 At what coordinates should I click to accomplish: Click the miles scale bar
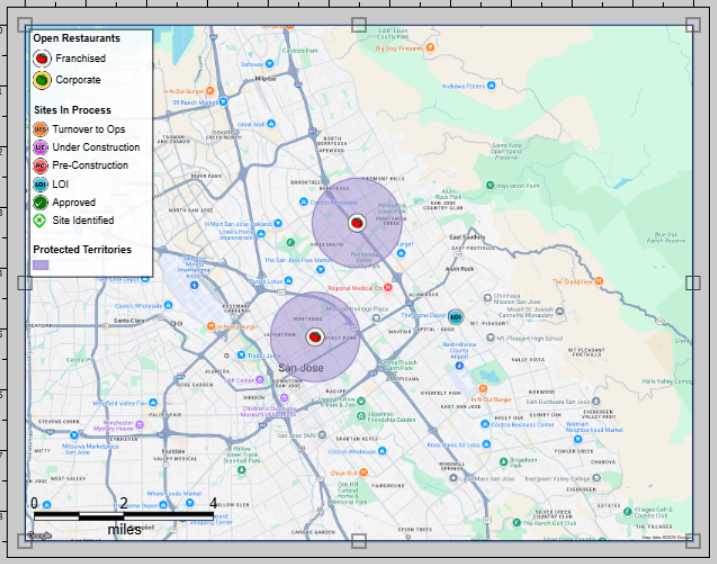point(124,516)
